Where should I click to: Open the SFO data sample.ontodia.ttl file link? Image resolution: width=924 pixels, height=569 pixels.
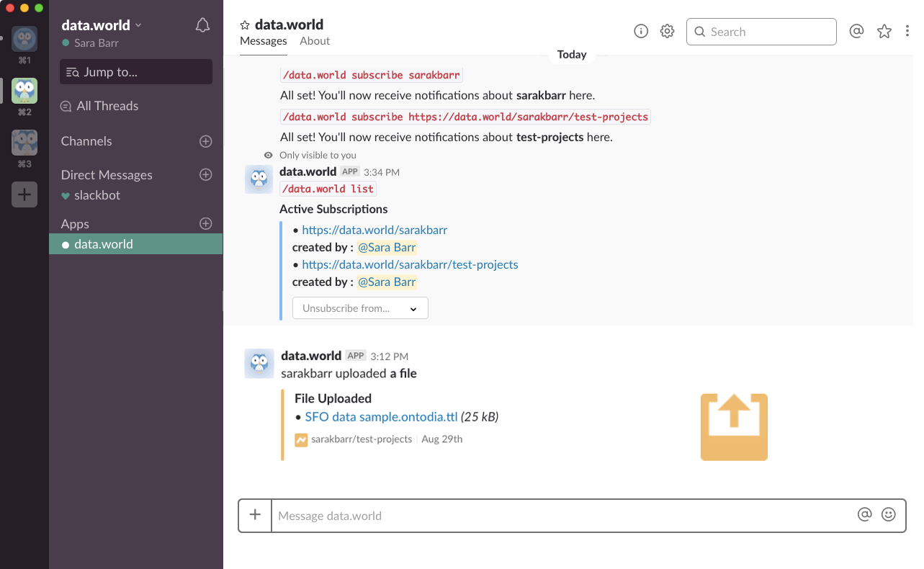381,417
